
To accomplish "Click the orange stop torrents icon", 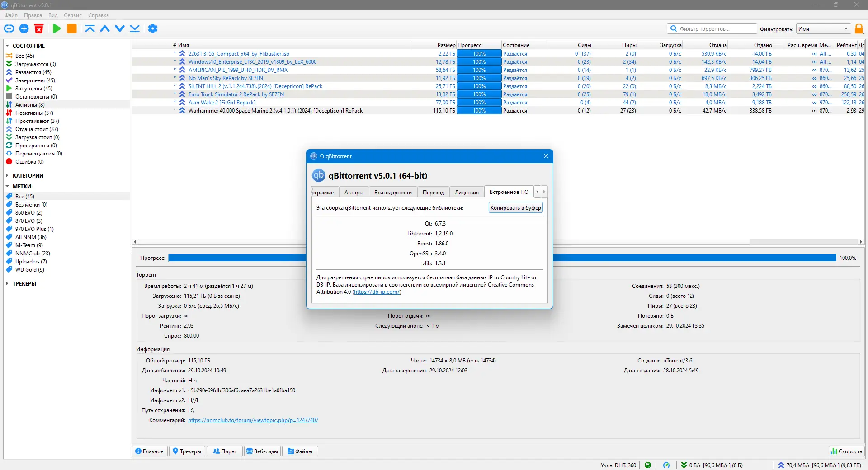I will coord(72,28).
